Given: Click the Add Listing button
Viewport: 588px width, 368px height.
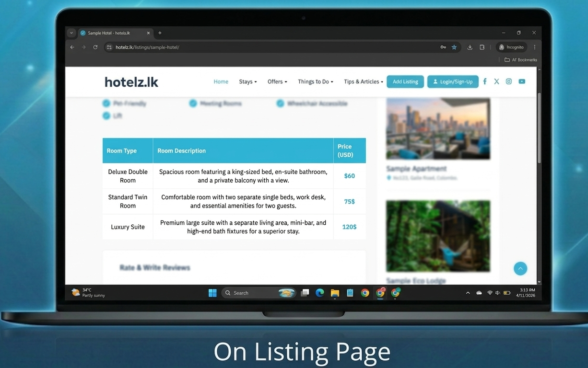Looking at the screenshot, I should point(405,82).
